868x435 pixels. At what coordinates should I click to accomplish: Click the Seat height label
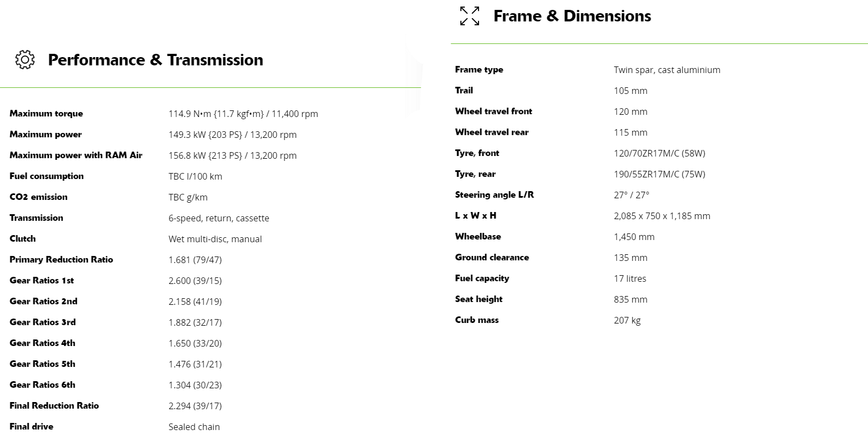pos(478,299)
